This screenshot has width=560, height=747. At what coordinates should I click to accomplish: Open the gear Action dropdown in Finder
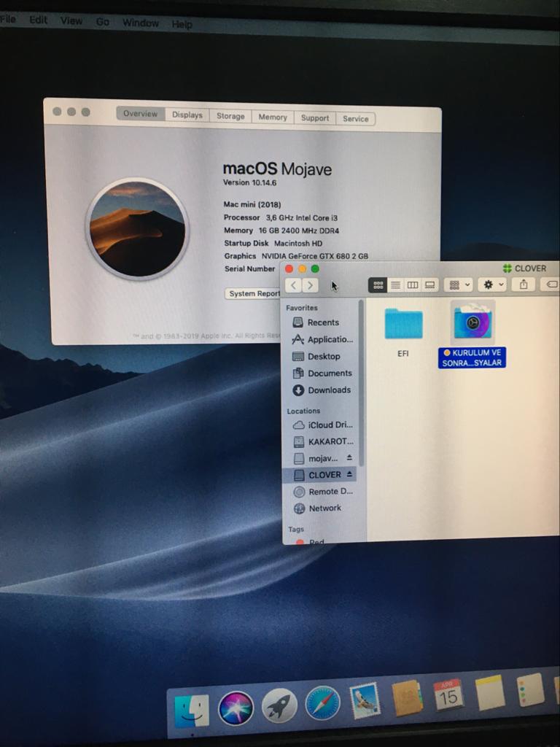(492, 285)
